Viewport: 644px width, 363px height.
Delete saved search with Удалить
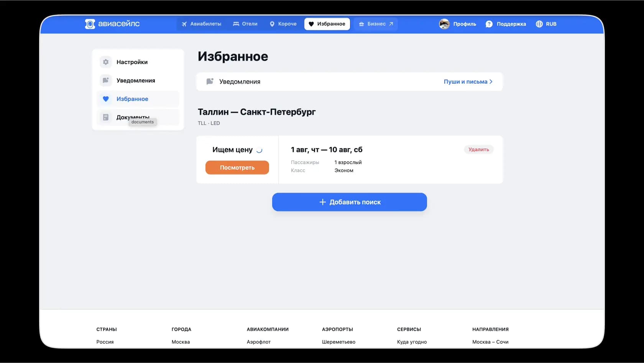point(479,149)
